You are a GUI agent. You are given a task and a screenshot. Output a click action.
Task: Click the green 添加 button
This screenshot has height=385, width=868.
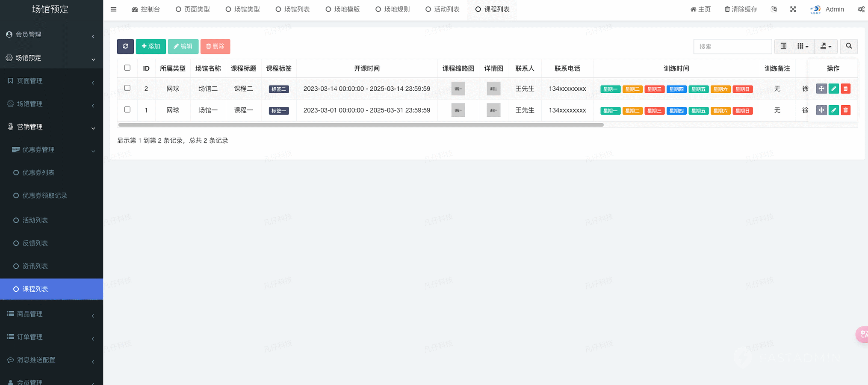click(x=151, y=46)
